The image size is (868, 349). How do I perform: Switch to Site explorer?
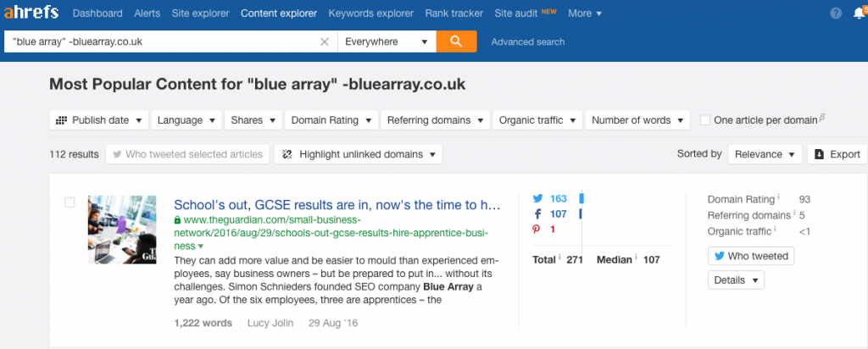point(200,14)
